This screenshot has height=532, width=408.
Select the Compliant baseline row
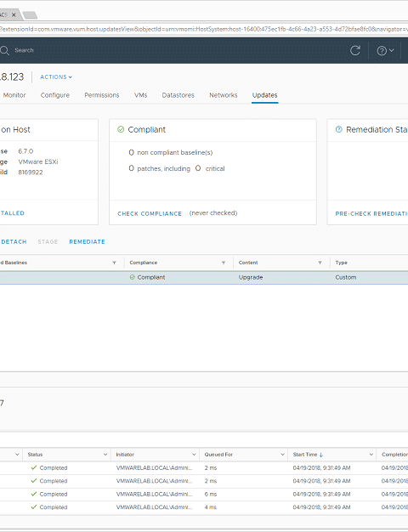(204, 278)
